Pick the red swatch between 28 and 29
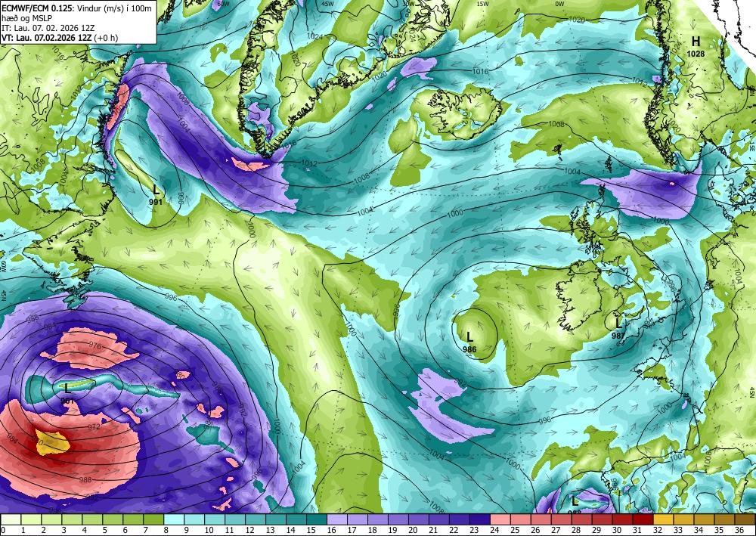The height and width of the screenshot is (536, 756). 581,519
